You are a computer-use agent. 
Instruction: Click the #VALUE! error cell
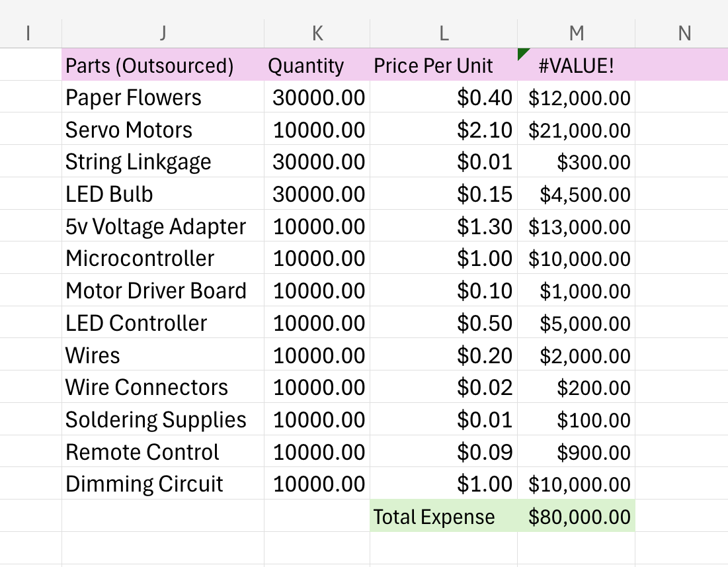pyautogui.click(x=577, y=65)
